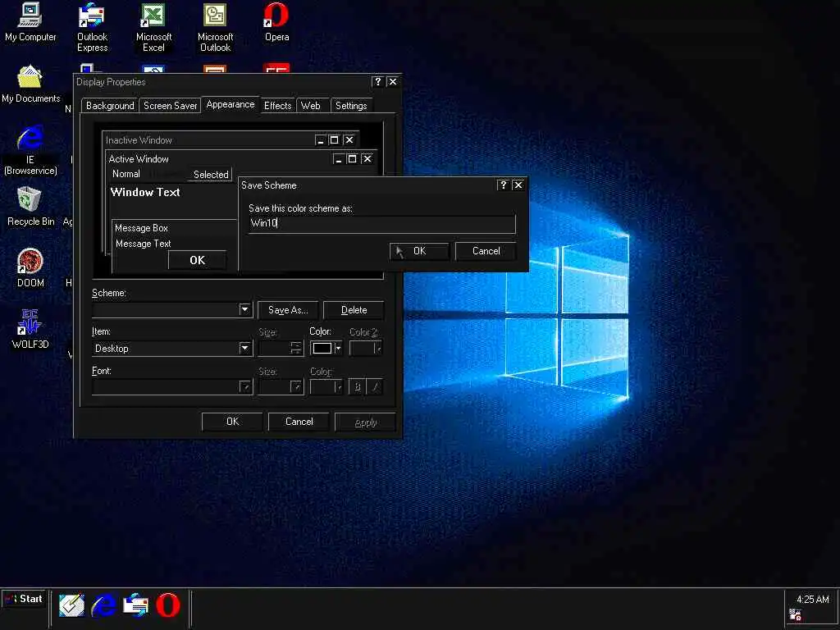This screenshot has width=840, height=630.
Task: Select the IE (Browservice) desktop icon
Action: (x=30, y=150)
